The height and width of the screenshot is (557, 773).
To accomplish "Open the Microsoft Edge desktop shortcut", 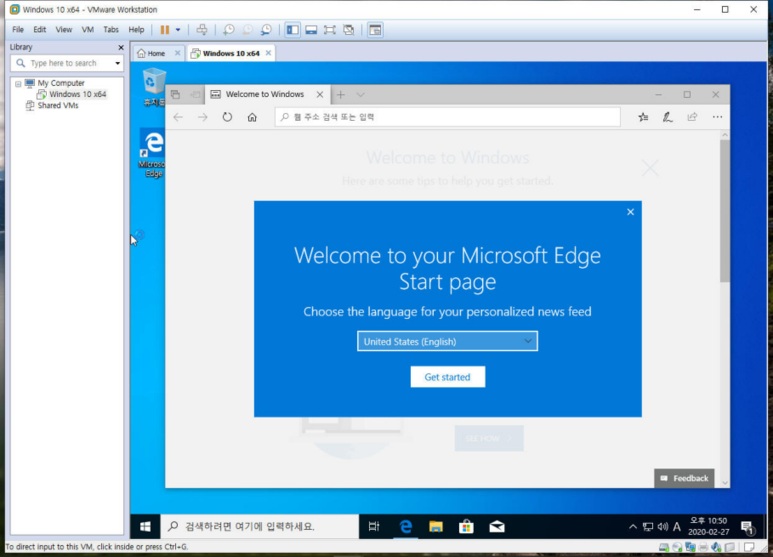I will click(153, 153).
